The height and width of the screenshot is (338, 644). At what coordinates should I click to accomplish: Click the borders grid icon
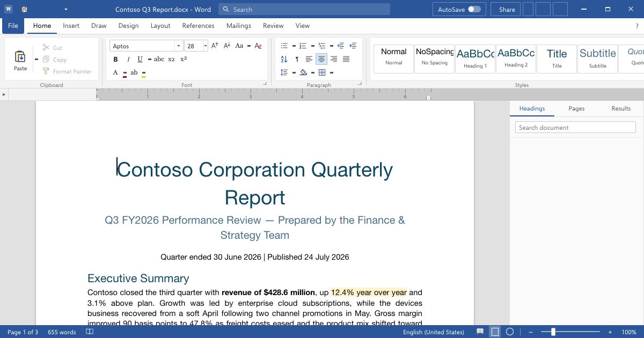point(322,72)
